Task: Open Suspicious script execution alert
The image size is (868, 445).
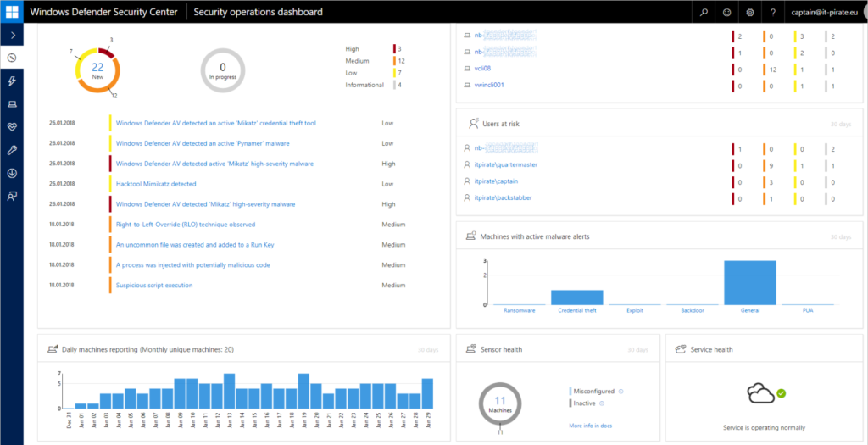Action: coord(154,286)
